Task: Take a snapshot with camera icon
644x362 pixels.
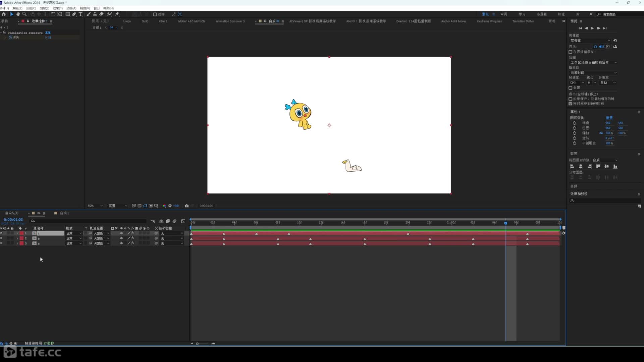Action: click(187, 206)
